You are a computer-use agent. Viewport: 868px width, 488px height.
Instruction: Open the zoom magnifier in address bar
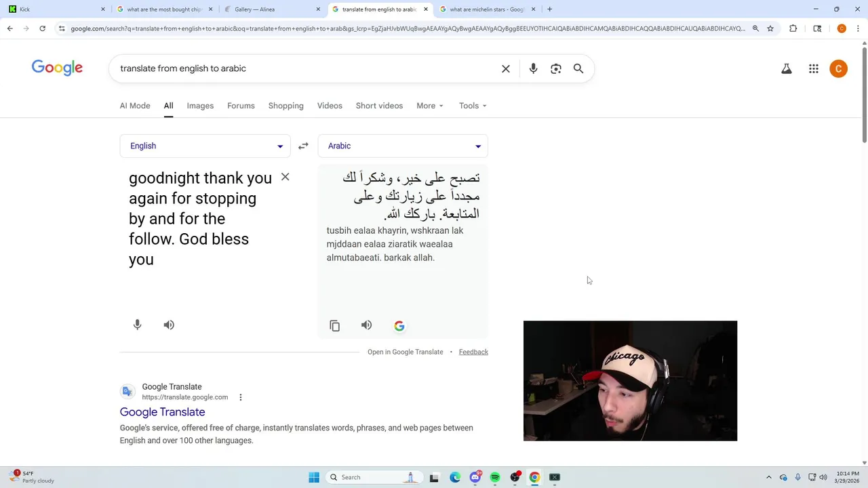[x=755, y=28]
